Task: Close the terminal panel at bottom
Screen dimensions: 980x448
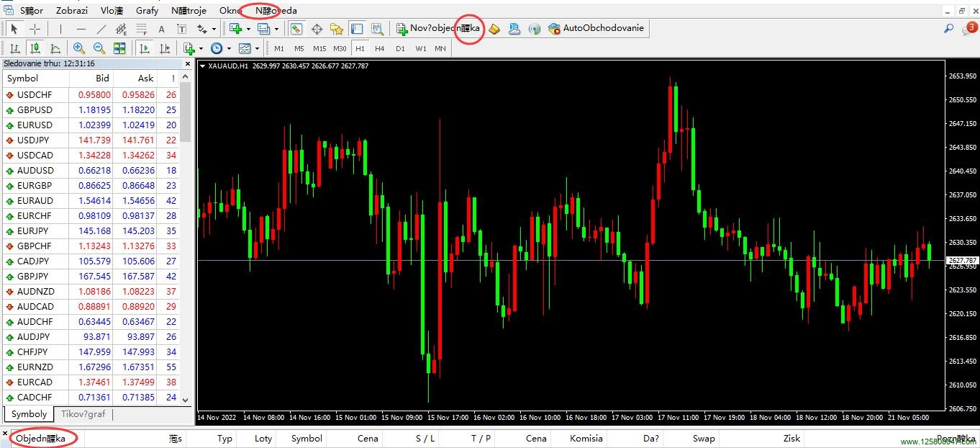Action: 5,434
